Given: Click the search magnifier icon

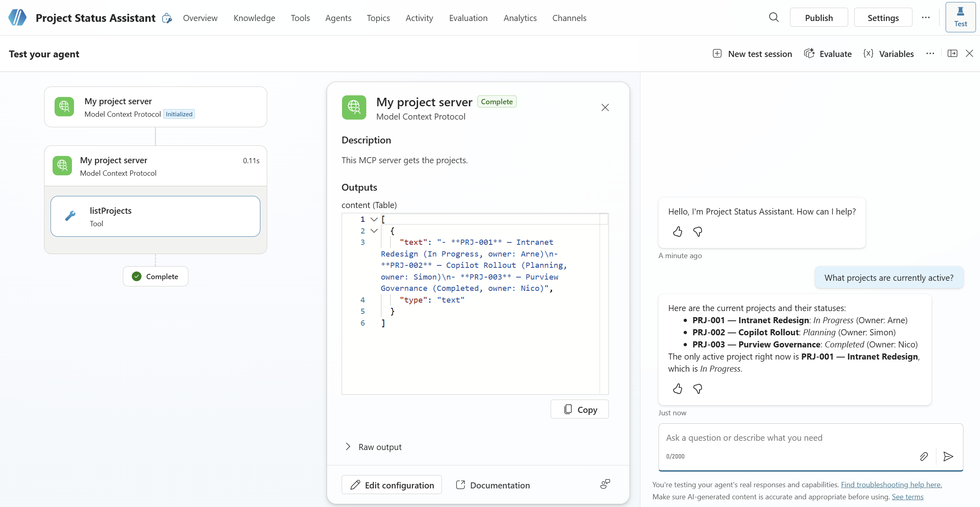Looking at the screenshot, I should click(773, 17).
